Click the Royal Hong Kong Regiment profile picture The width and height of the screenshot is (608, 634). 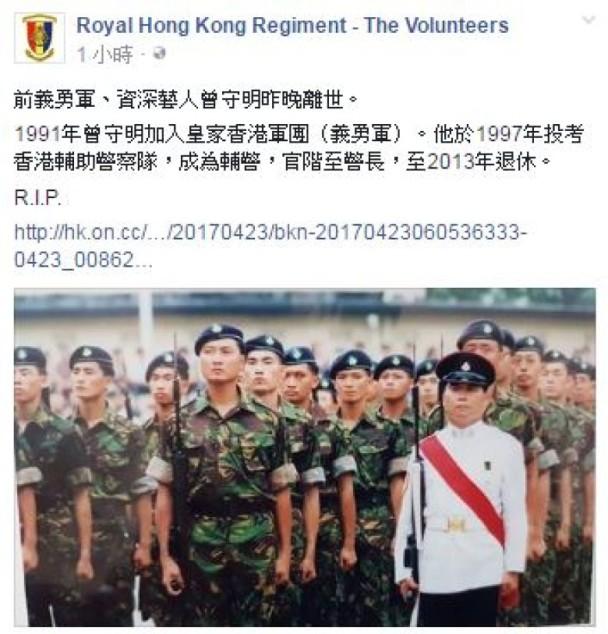(39, 38)
